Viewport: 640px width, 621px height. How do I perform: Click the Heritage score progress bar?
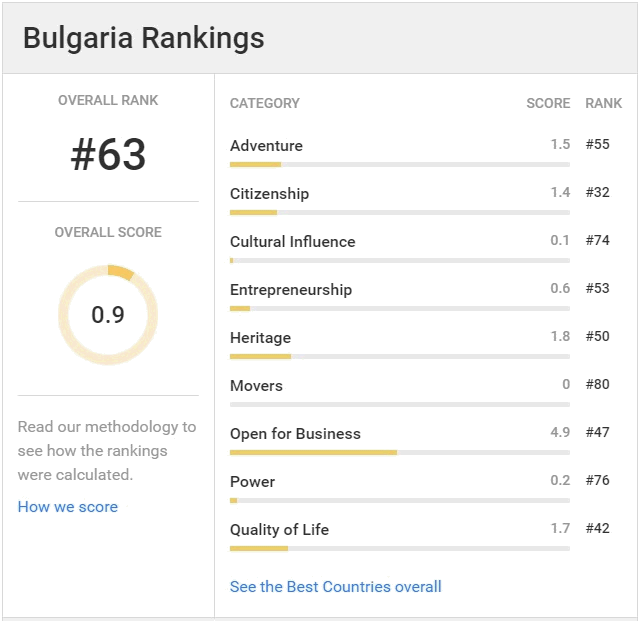[400, 356]
